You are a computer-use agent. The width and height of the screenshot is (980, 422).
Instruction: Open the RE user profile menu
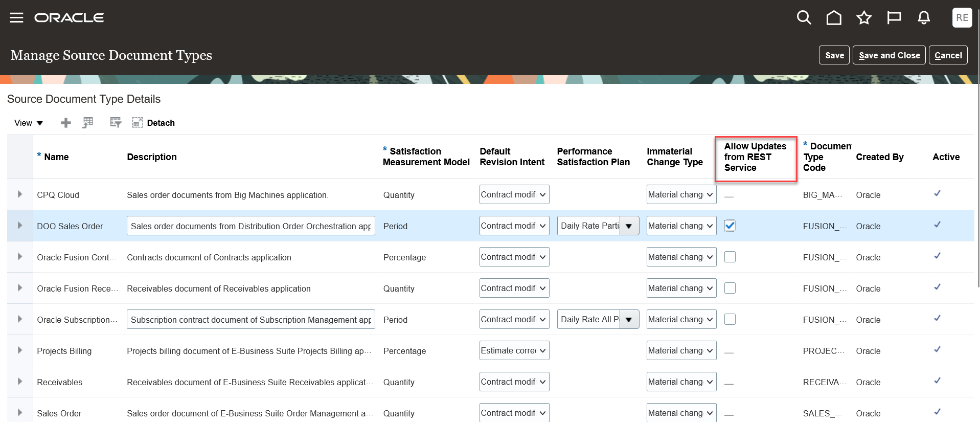coord(962,18)
